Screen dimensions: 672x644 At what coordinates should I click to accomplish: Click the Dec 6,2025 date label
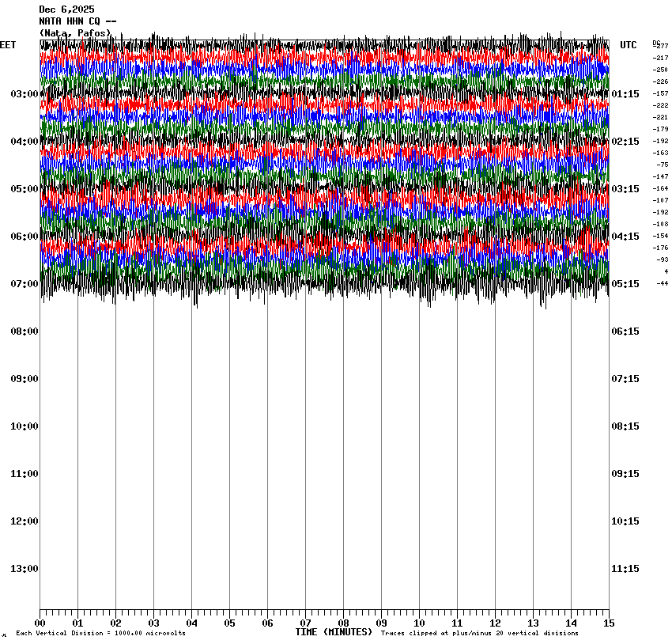pyautogui.click(x=66, y=9)
